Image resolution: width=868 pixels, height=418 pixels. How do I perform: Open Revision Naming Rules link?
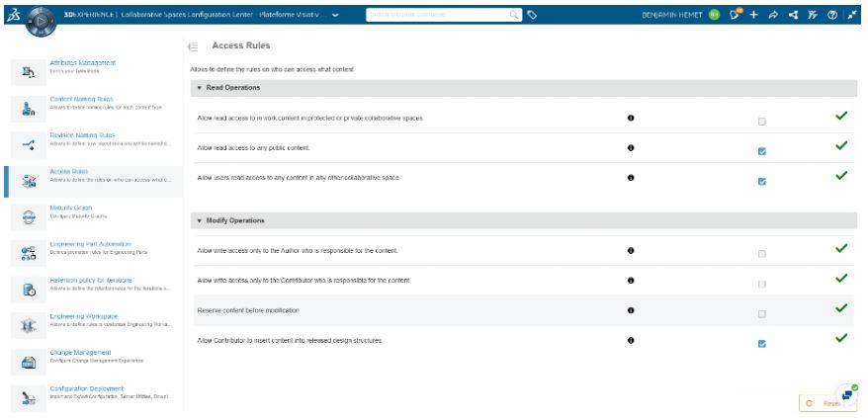(82, 135)
